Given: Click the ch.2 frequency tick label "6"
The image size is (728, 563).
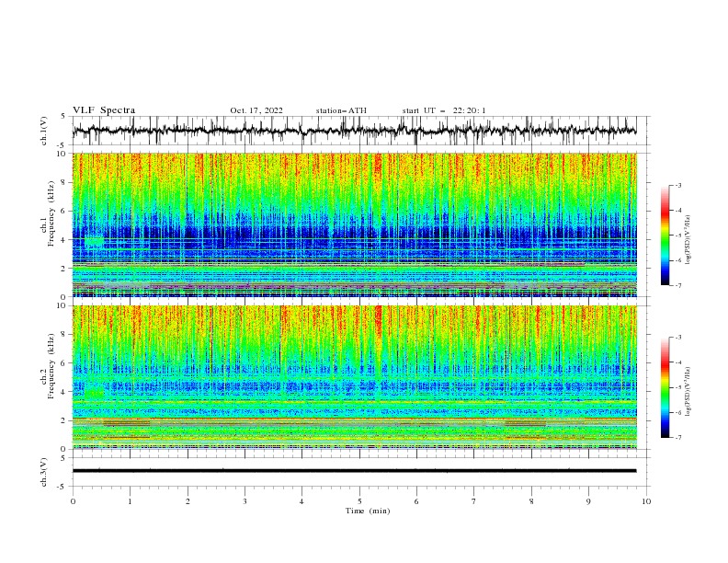Looking at the screenshot, I should 64,363.
